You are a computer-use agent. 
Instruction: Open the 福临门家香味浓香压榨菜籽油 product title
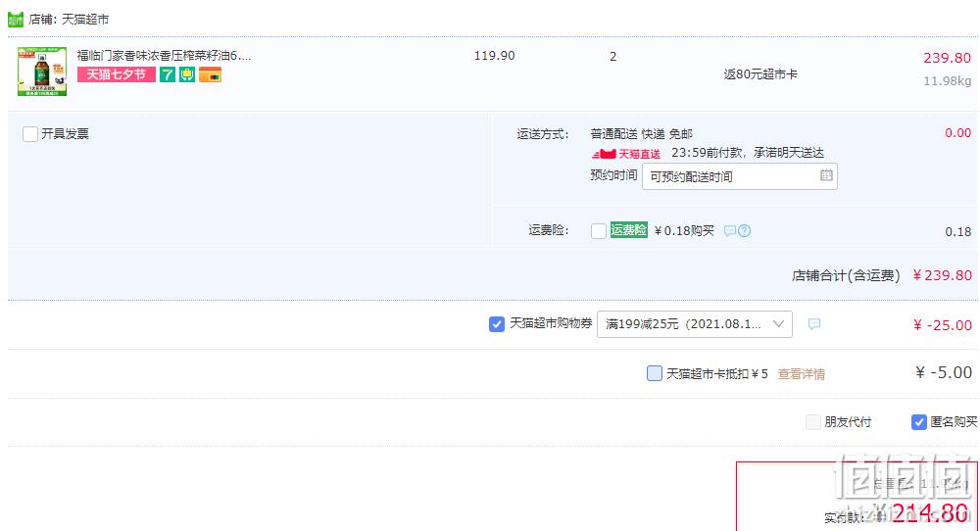(x=164, y=56)
